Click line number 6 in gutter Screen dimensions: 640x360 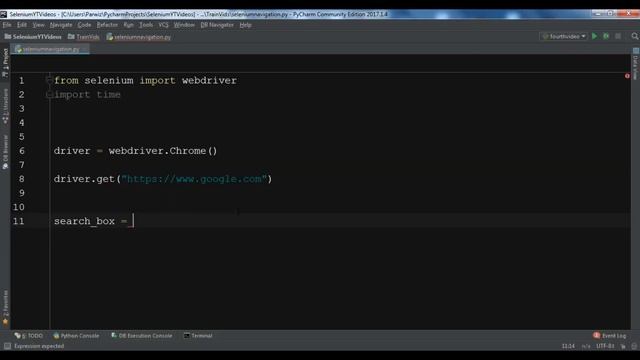(x=22, y=151)
